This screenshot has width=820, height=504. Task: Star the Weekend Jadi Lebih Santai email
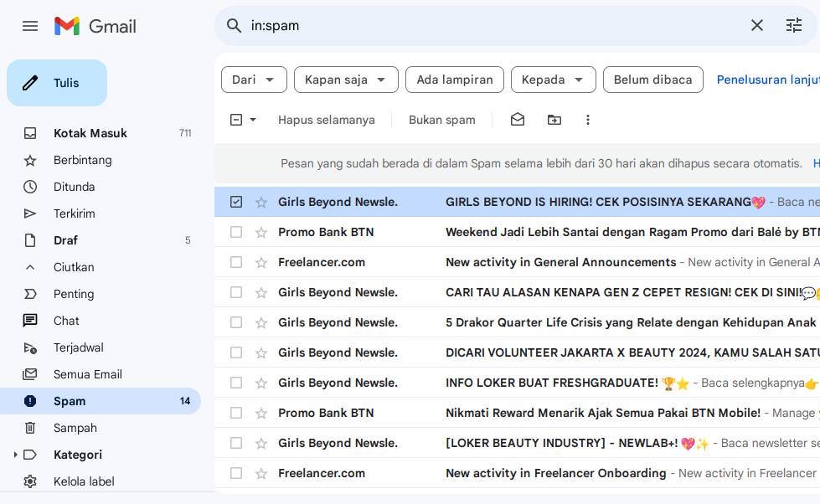click(261, 232)
